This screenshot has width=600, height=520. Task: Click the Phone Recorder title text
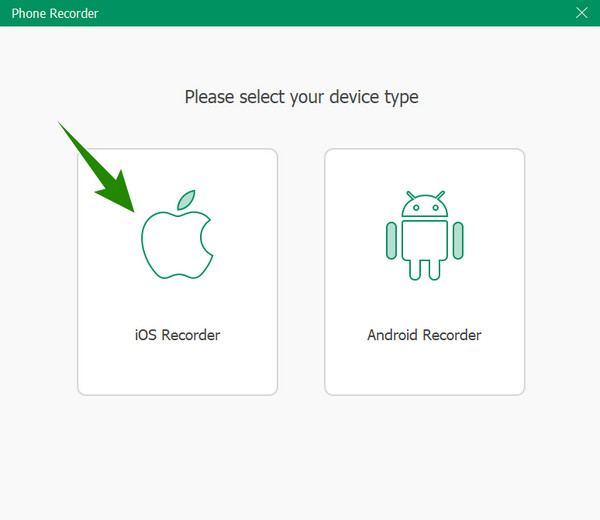pyautogui.click(x=55, y=13)
